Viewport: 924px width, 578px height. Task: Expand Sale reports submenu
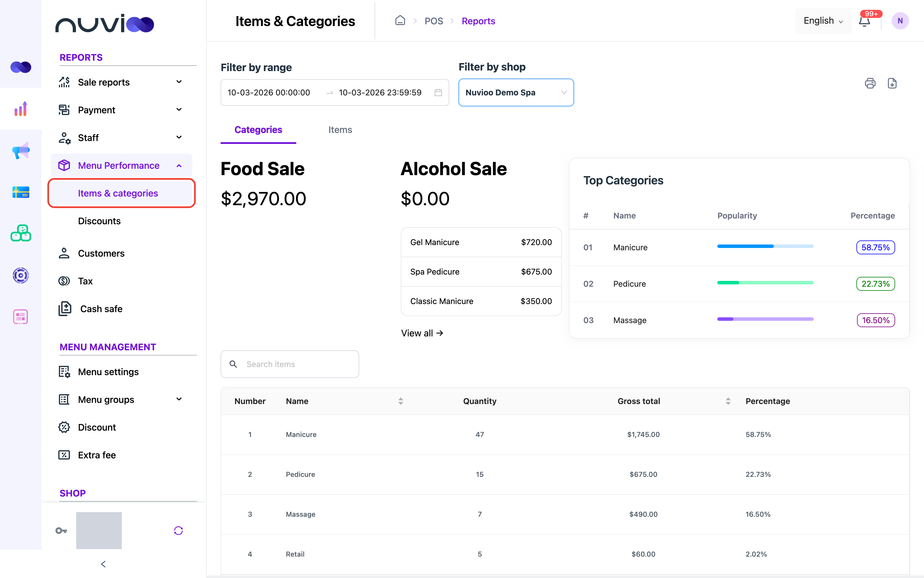(x=122, y=82)
